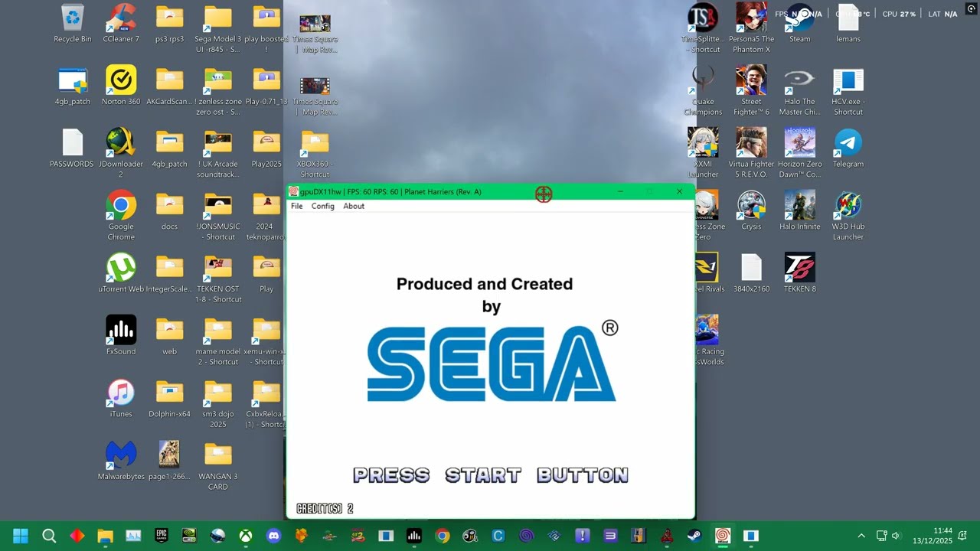This screenshot has width=980, height=551.
Task: Select the Sega Model 3 UI shortcut
Action: (218, 28)
